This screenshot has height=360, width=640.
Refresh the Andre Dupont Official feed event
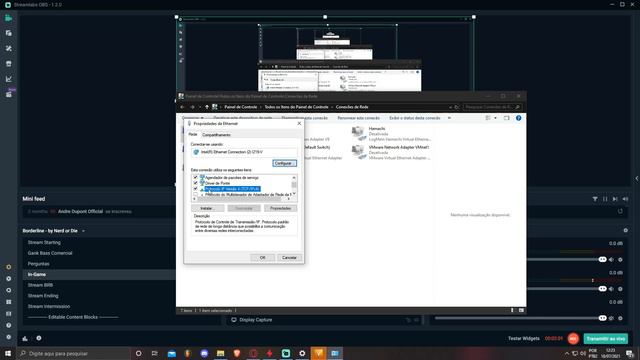coord(620,211)
